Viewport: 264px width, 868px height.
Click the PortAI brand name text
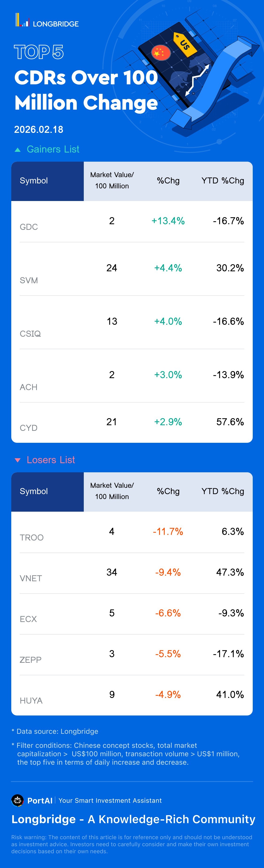(x=40, y=801)
